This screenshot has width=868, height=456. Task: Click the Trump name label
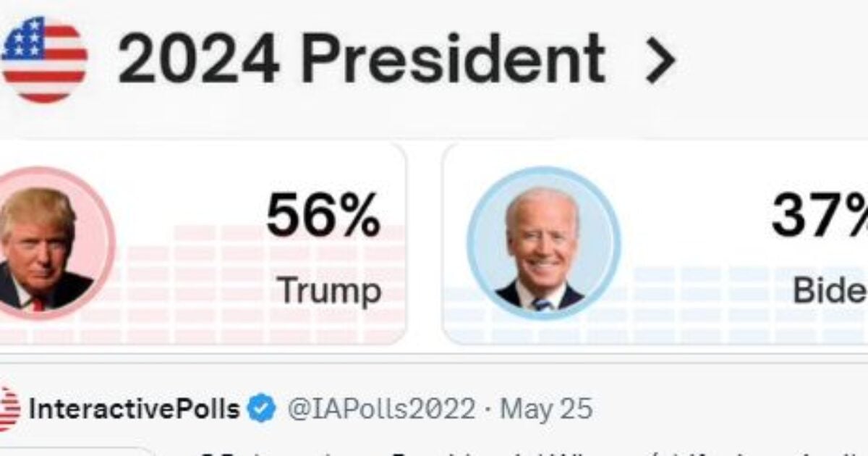[330, 291]
